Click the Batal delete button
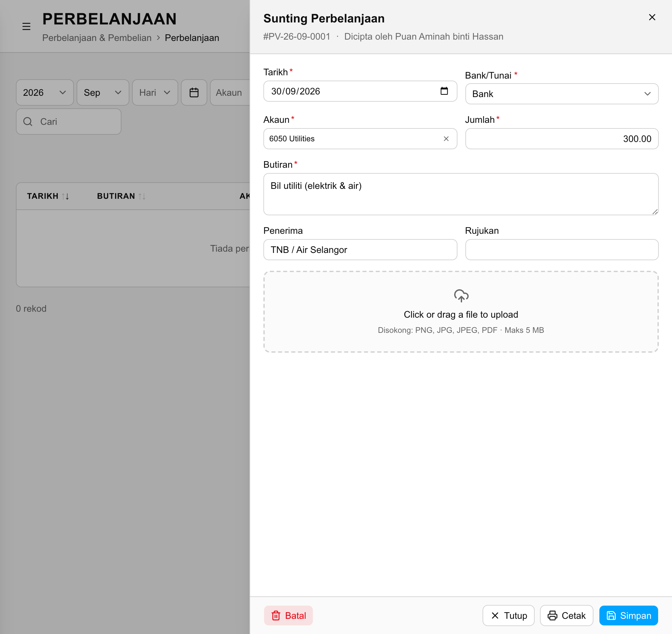The width and height of the screenshot is (672, 634). click(x=288, y=616)
